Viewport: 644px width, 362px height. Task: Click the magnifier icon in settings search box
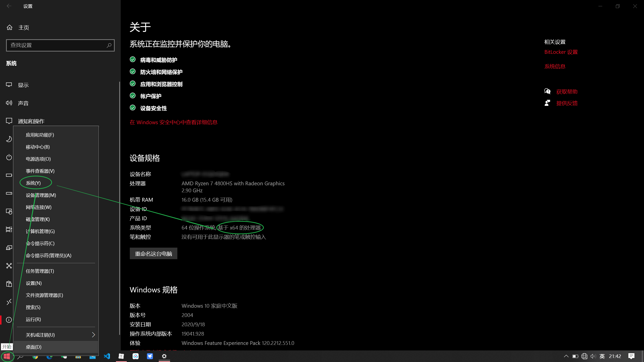click(109, 45)
